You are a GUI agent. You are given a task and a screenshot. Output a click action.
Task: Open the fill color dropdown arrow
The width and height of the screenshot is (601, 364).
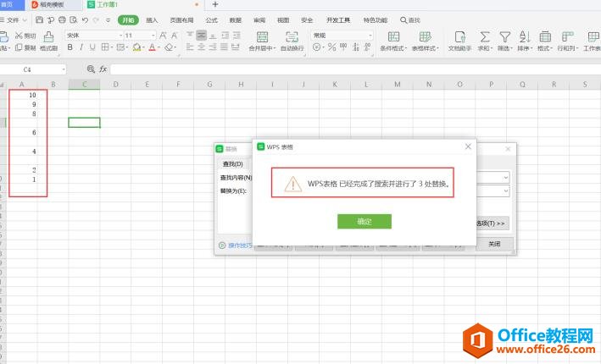pyautogui.click(x=143, y=47)
